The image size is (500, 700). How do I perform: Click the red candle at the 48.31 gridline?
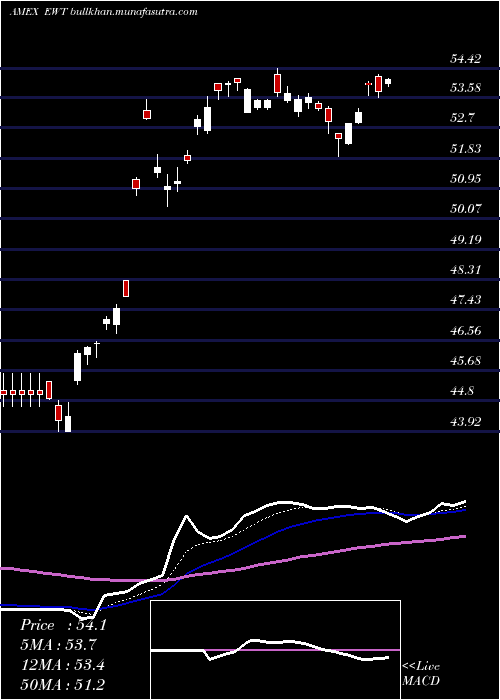pyautogui.click(x=126, y=288)
